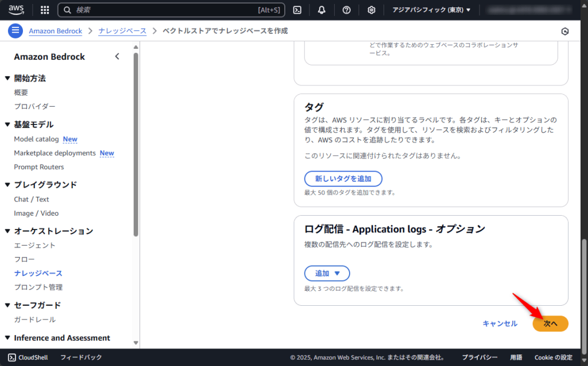Open ガードレール in the sidebar
The width and height of the screenshot is (588, 366).
pos(34,320)
